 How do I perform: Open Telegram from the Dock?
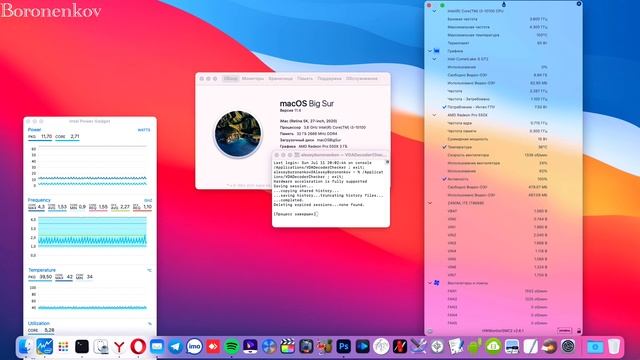pyautogui.click(x=176, y=347)
